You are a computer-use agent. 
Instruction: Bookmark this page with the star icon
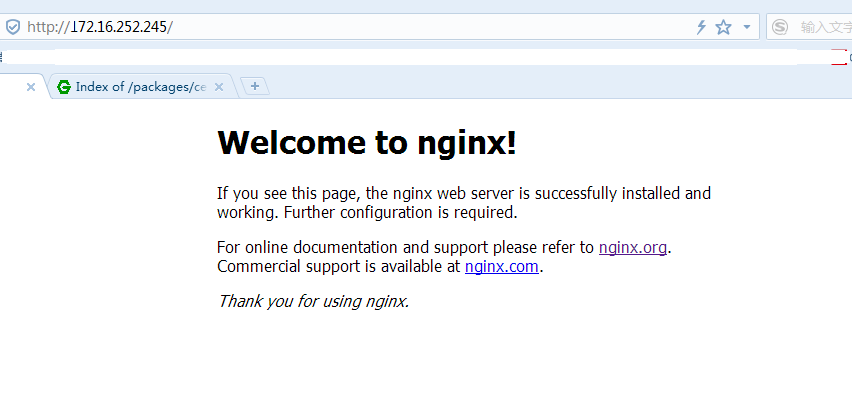(x=723, y=27)
